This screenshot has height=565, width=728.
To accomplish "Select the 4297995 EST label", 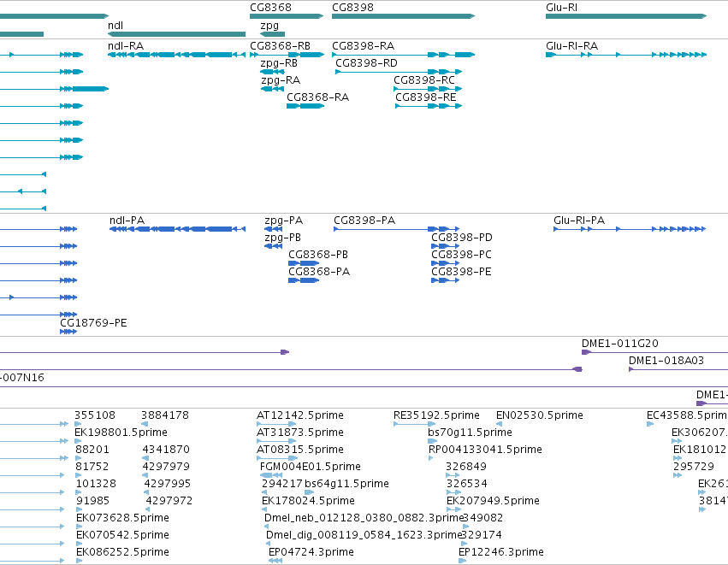I will 167,484.
